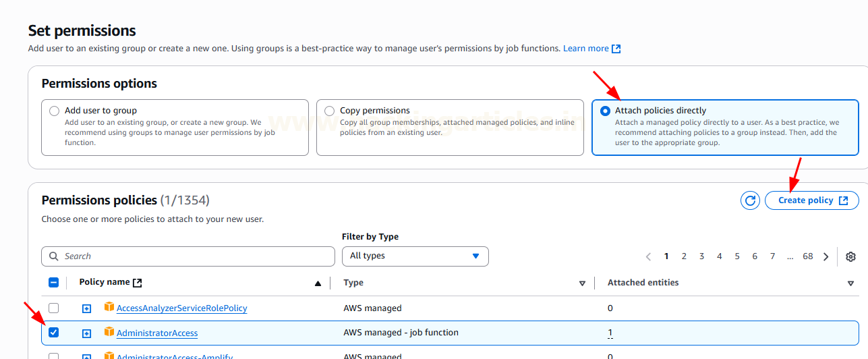Click attached entities count 1 for AdministratorAccess
This screenshot has height=359, width=868.
[610, 333]
